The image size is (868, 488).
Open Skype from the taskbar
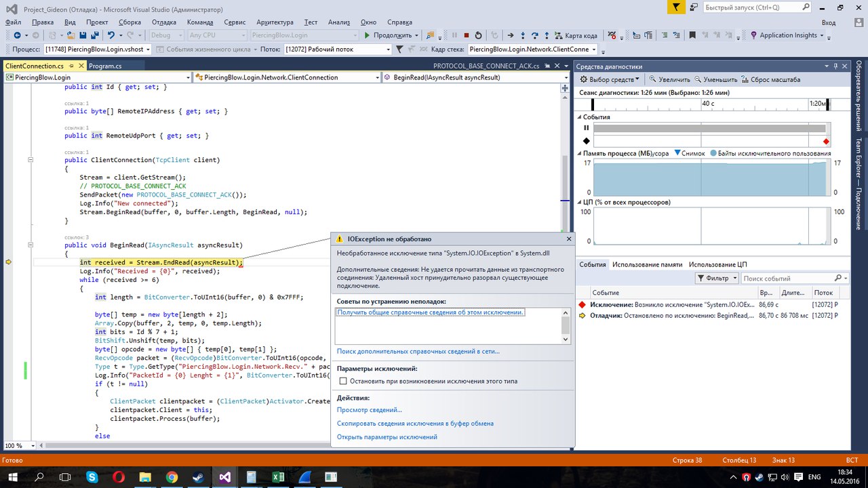(92, 477)
